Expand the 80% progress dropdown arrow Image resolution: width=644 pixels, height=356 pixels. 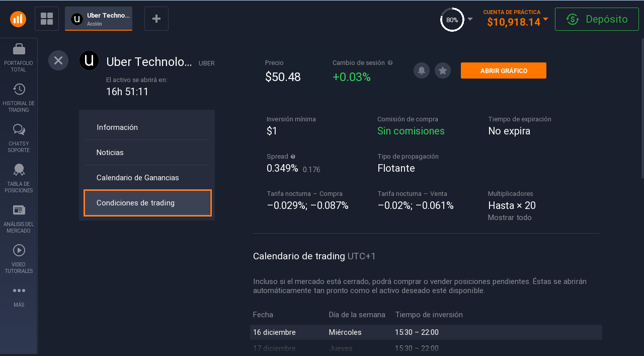(x=470, y=19)
